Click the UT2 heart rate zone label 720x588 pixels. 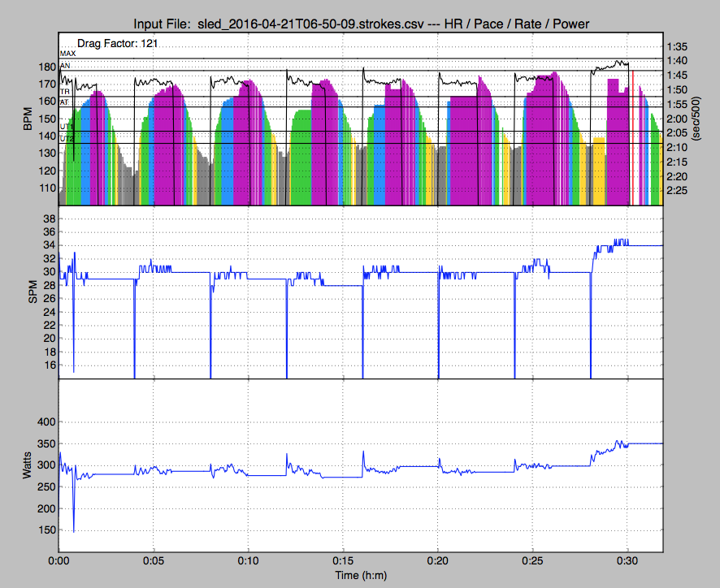67,139
